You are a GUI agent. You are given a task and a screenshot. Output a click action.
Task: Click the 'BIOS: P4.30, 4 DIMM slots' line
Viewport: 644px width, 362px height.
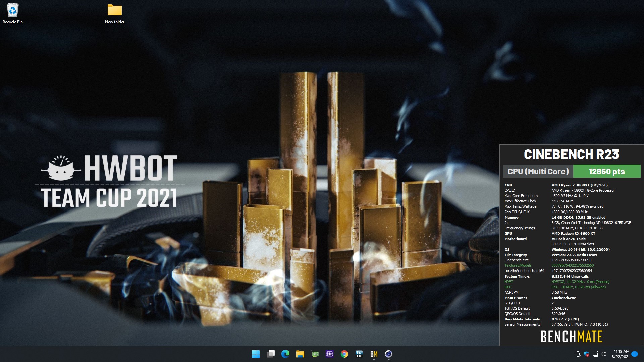tap(573, 244)
